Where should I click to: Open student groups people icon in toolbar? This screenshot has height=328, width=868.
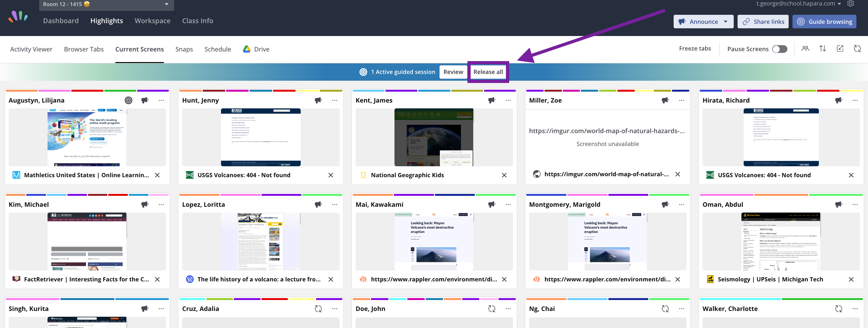pyautogui.click(x=805, y=49)
